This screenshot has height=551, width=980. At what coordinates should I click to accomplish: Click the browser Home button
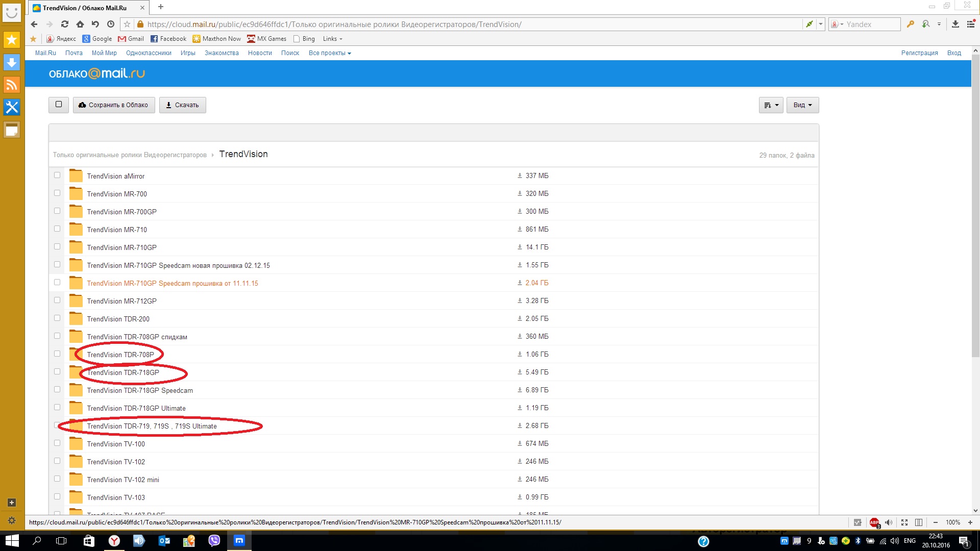(x=80, y=24)
